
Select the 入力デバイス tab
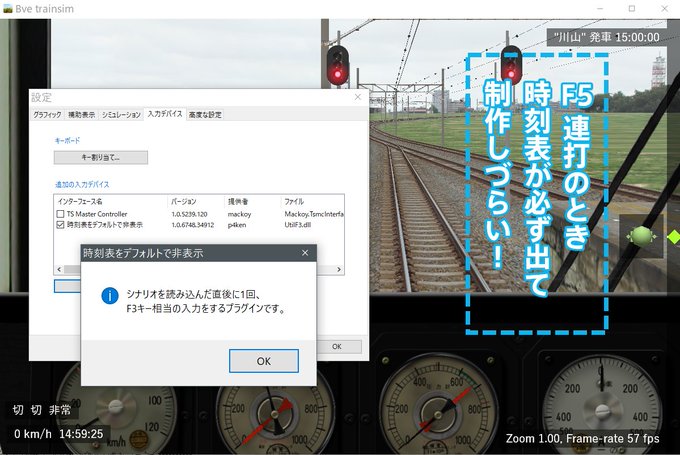tap(165, 114)
